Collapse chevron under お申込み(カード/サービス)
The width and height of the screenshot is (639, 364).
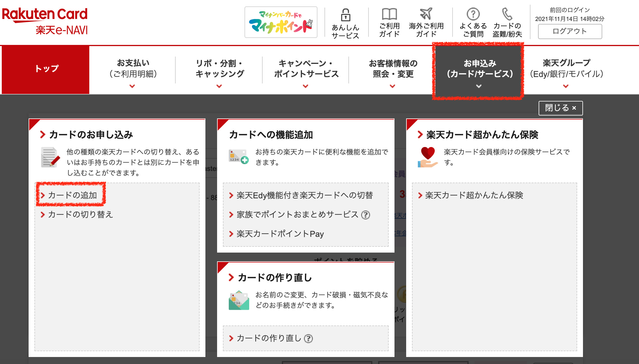[x=479, y=86]
